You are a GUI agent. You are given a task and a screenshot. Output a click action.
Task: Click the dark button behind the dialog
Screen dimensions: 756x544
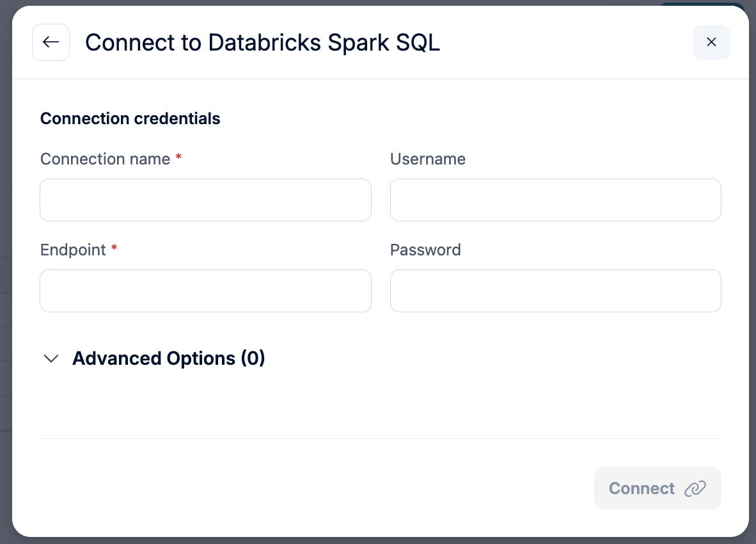tap(700, 3)
